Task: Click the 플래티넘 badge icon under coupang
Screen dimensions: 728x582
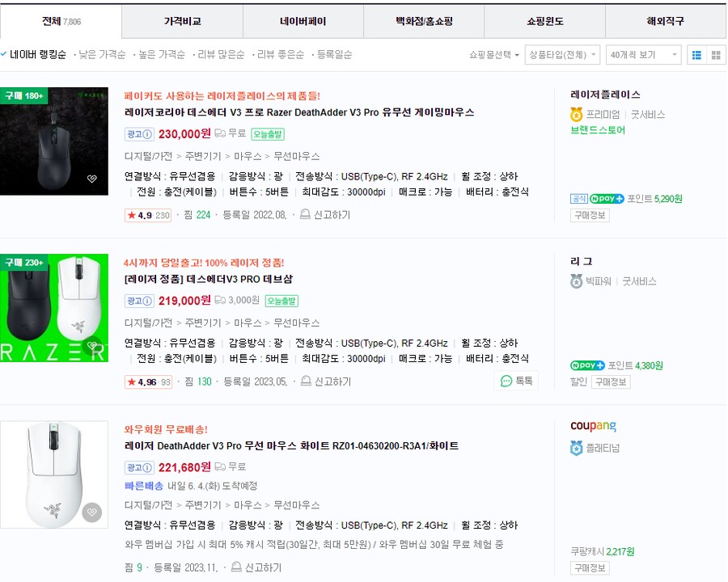Action: 576,447
